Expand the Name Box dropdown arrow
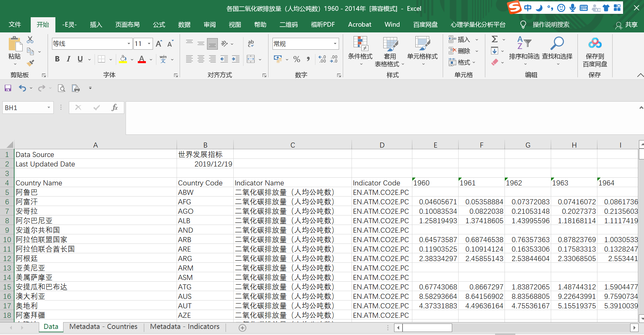Screen dimensions: 644x335 [49, 108]
